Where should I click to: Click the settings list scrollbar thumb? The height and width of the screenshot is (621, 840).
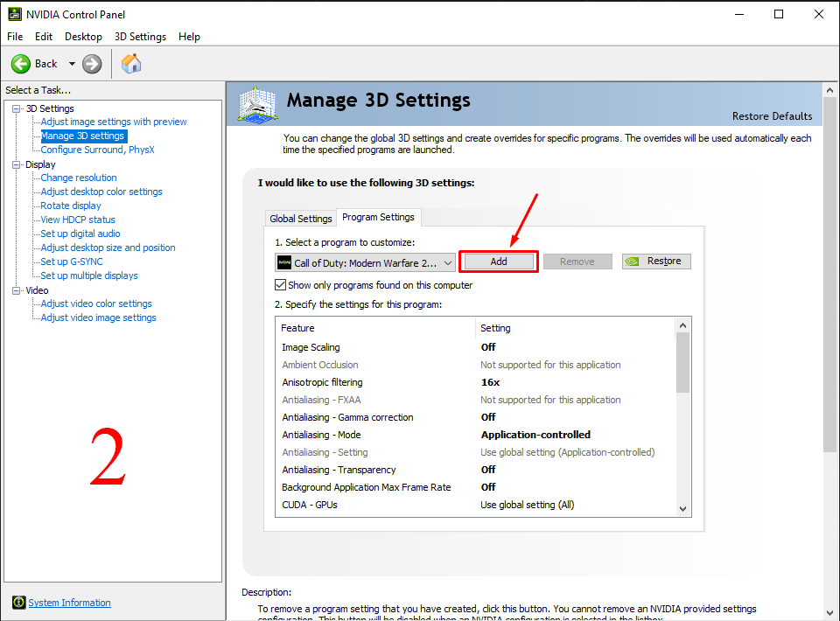tap(682, 362)
